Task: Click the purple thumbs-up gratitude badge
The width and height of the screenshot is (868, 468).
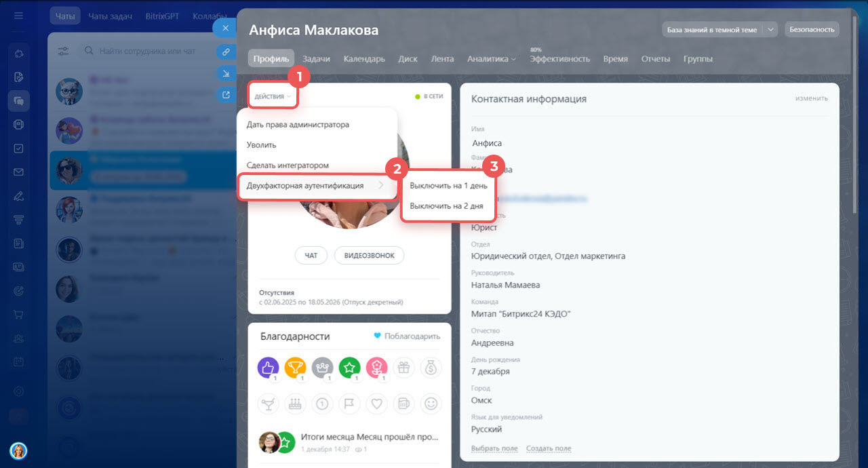Action: click(269, 368)
